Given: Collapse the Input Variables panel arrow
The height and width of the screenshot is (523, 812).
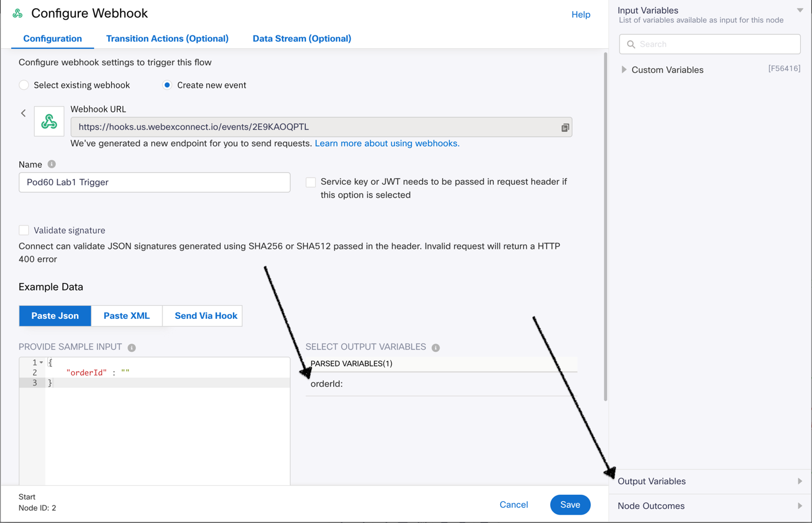Looking at the screenshot, I should tap(800, 10).
